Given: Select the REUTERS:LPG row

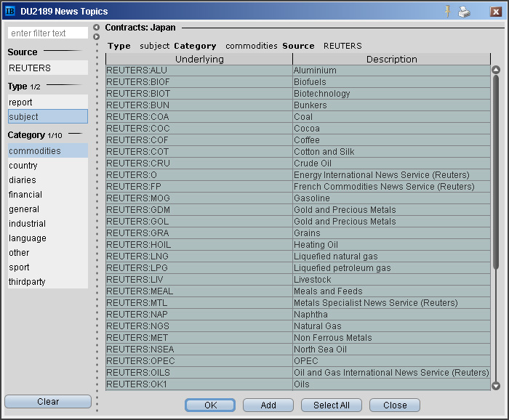Looking at the screenshot, I should point(298,268).
